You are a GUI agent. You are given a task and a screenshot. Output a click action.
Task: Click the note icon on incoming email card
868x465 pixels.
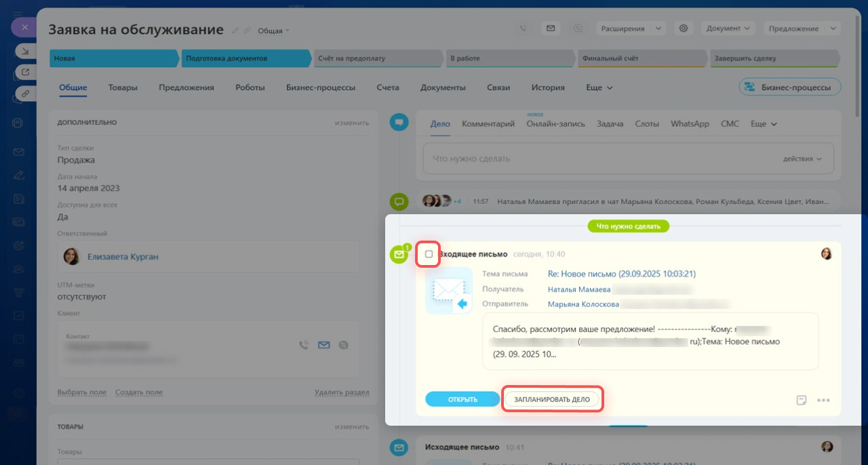pyautogui.click(x=802, y=400)
